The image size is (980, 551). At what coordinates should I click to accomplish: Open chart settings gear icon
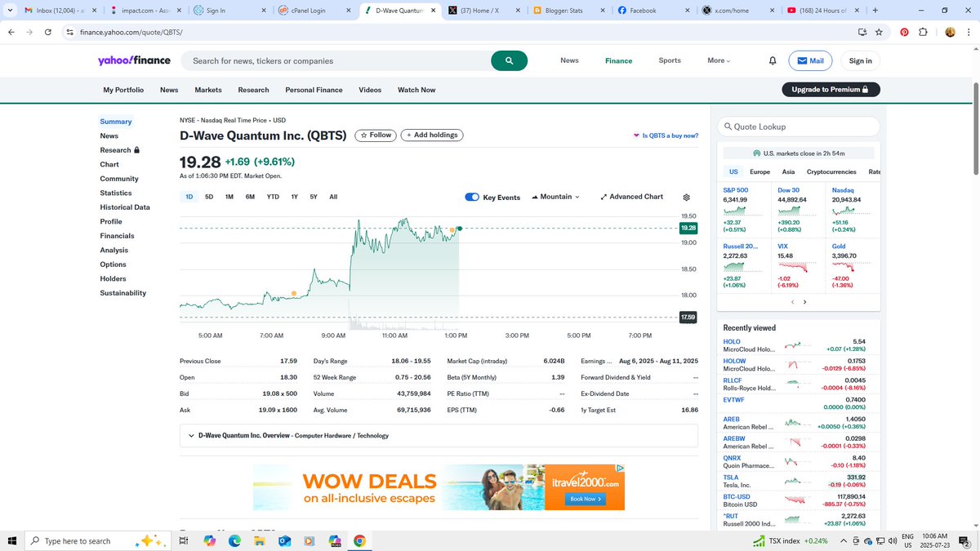[x=686, y=198]
